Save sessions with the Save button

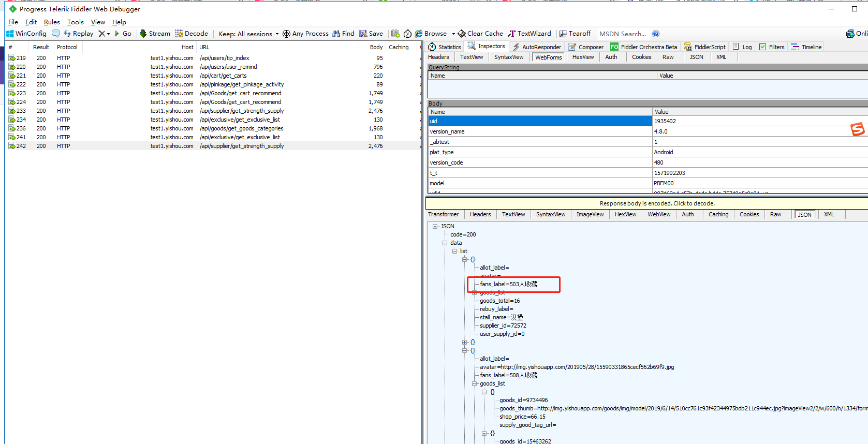pyautogui.click(x=372, y=34)
